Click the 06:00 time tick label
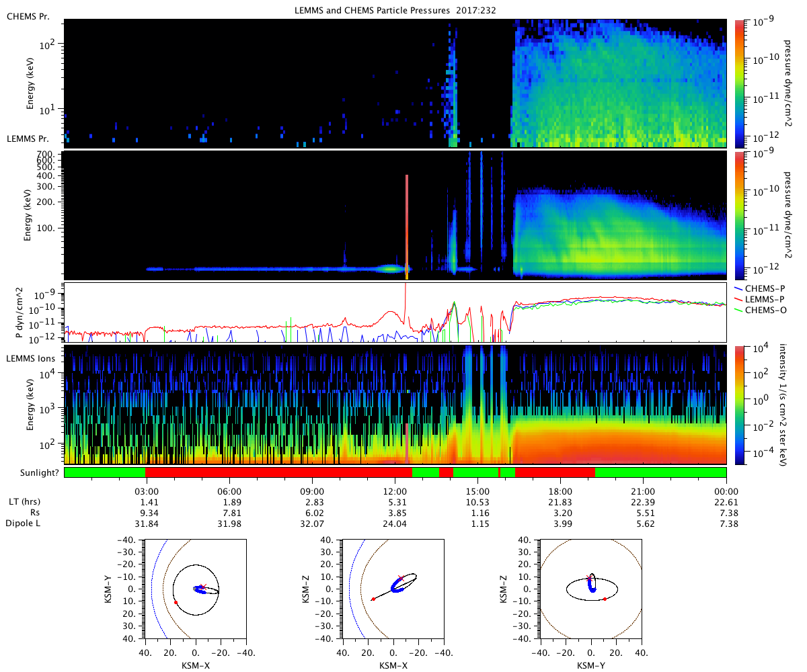This screenshot has height=672, width=807. (x=230, y=491)
